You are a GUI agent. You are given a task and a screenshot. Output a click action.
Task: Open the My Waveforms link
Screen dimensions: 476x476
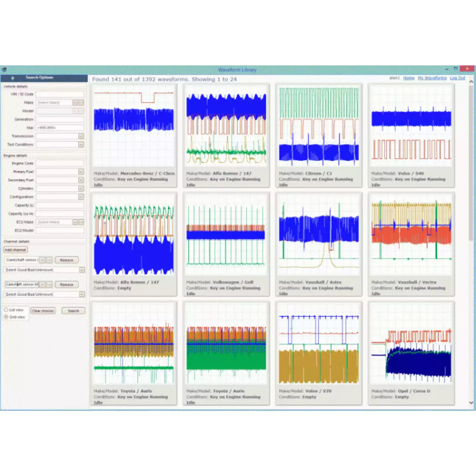point(432,78)
